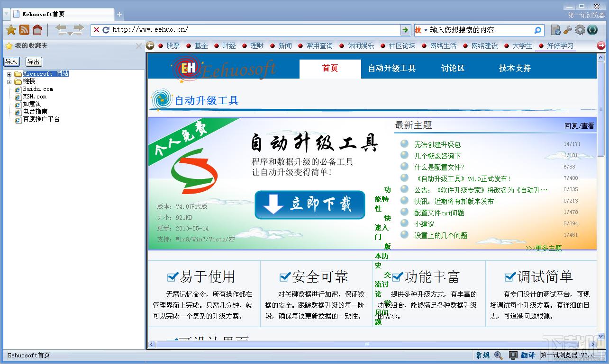Click the yellow star beside 我的收藏夹
609x364 pixels.
9,46
